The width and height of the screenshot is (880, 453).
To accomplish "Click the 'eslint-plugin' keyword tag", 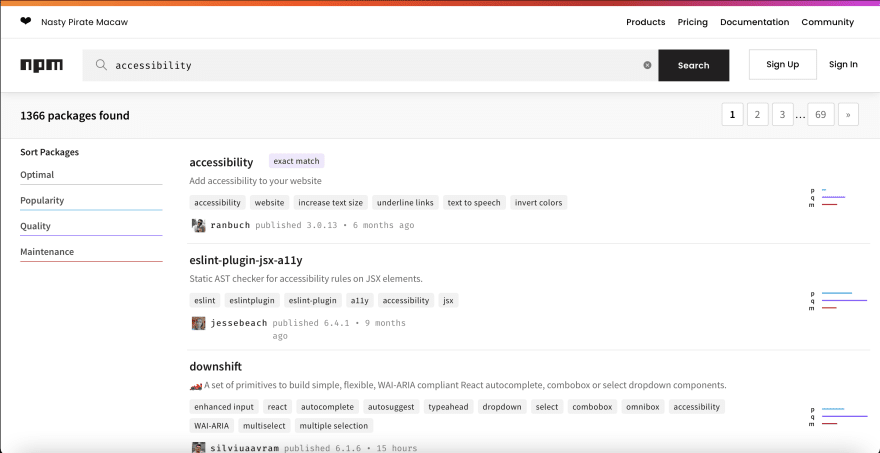I will 313,300.
